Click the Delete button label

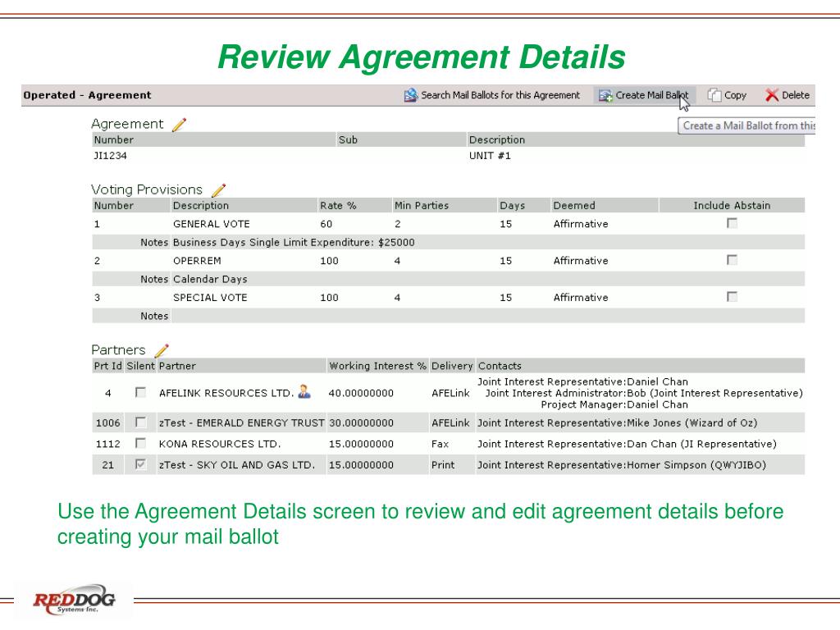pyautogui.click(x=796, y=95)
